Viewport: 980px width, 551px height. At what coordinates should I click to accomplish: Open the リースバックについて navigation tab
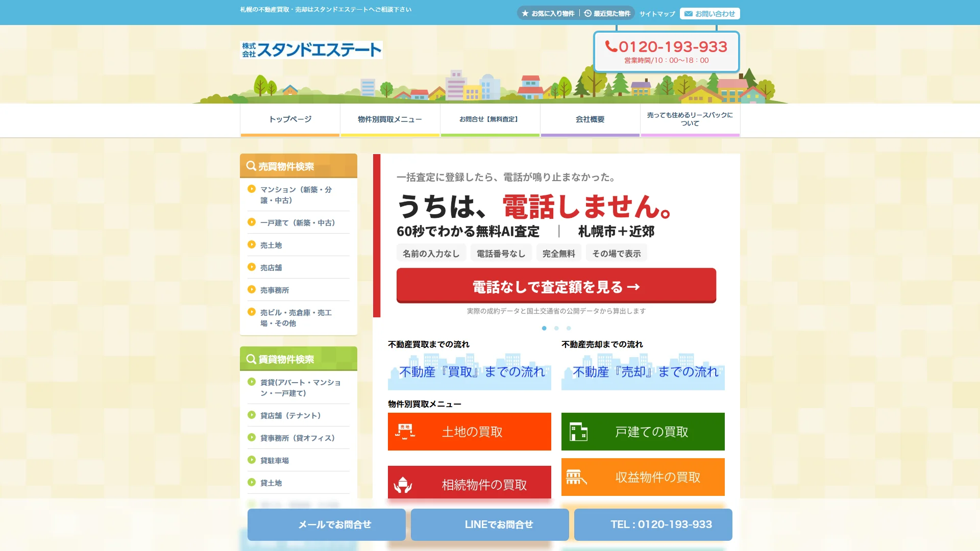click(x=690, y=120)
